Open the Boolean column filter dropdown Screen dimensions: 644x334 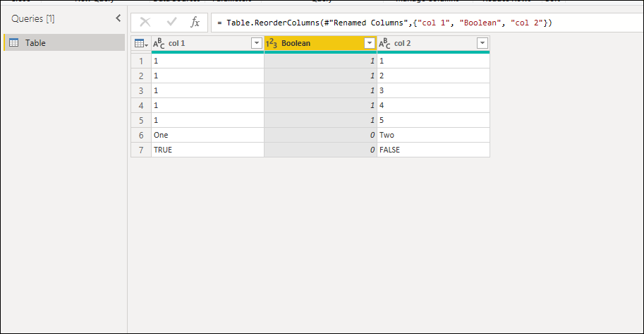(370, 43)
